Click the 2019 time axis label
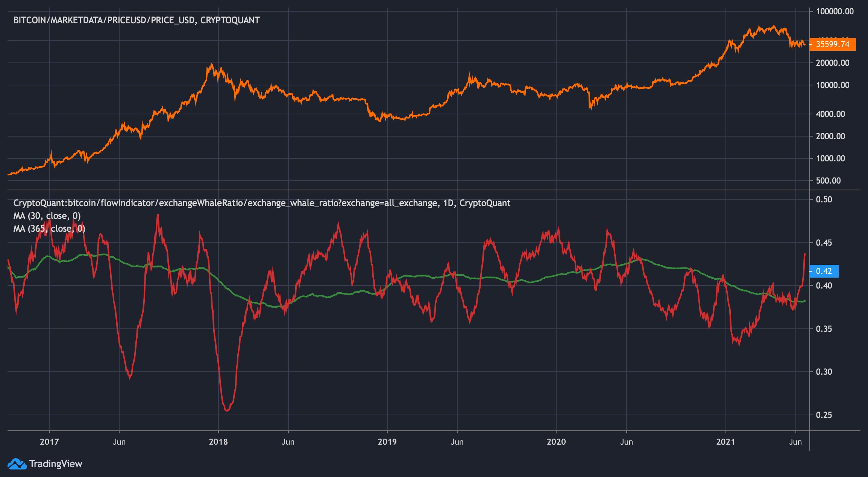868x477 pixels. [x=387, y=442]
